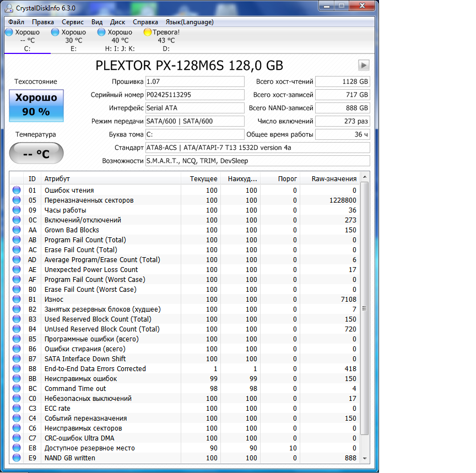Open the Правка menu
This screenshot has height=473, width=476.
(43, 22)
